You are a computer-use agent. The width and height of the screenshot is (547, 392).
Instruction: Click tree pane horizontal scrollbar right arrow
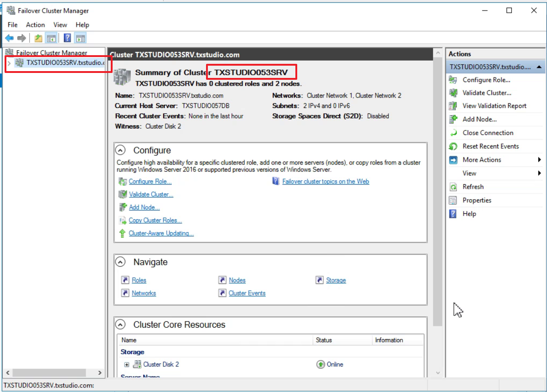click(101, 373)
